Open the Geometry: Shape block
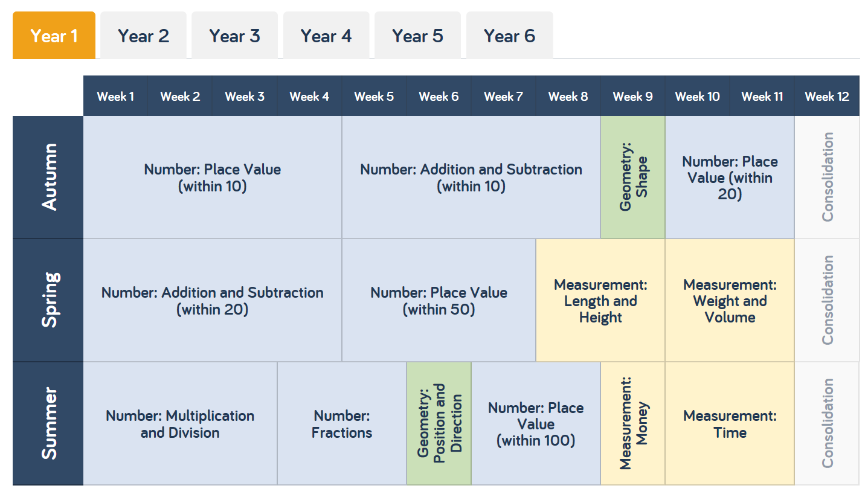Viewport: 868px width, 500px height. coord(632,178)
